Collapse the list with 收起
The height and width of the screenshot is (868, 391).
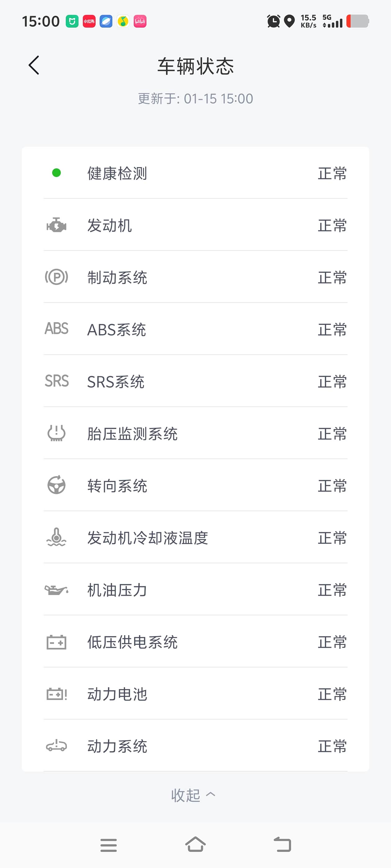[193, 795]
